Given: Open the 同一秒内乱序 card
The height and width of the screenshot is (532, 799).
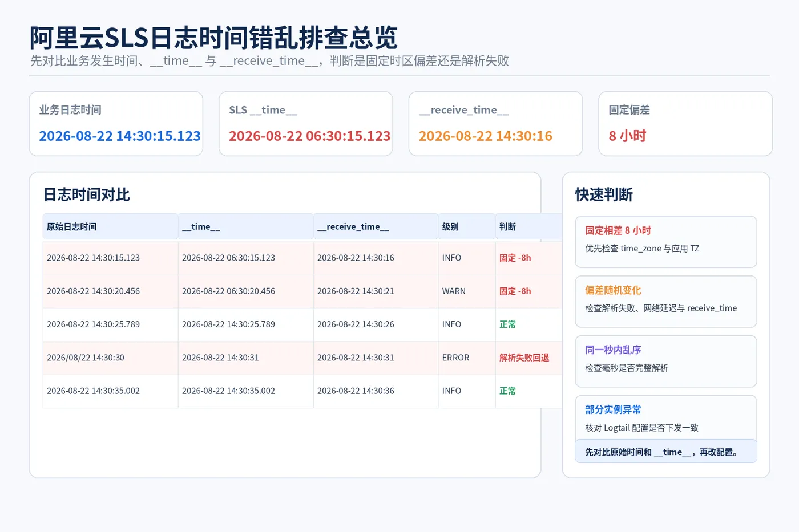Looking at the screenshot, I should click(666, 362).
